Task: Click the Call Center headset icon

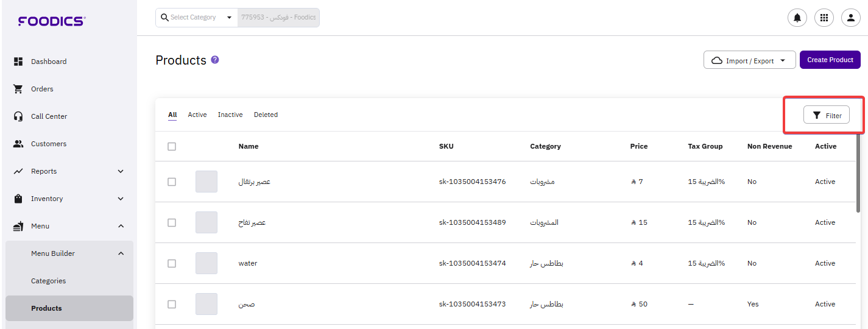Action: coord(18,116)
